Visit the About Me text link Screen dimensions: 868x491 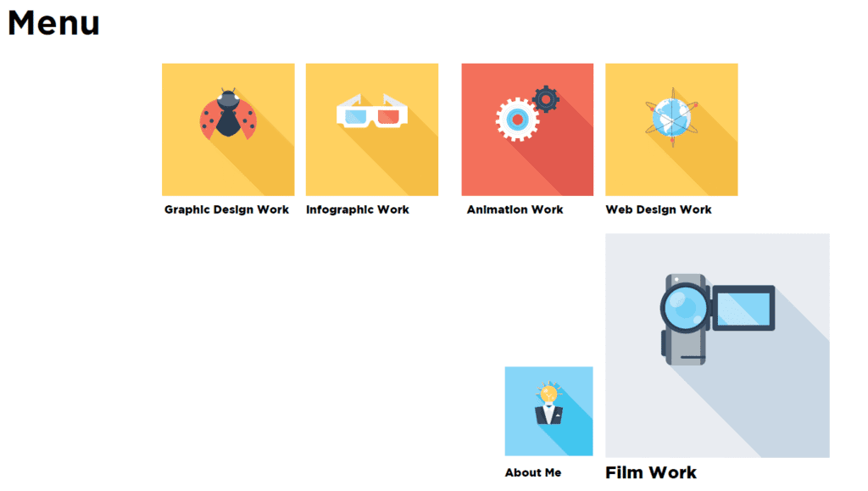pos(533,472)
